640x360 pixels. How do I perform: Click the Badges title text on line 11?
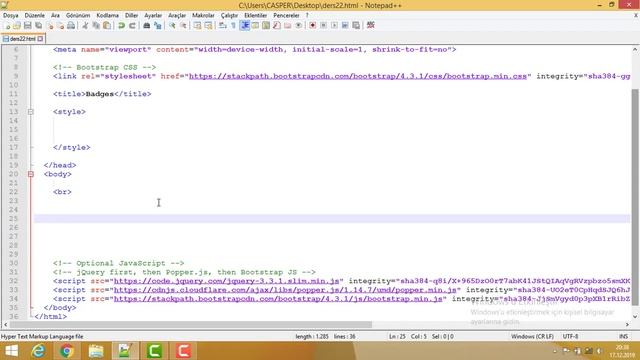[x=100, y=94]
